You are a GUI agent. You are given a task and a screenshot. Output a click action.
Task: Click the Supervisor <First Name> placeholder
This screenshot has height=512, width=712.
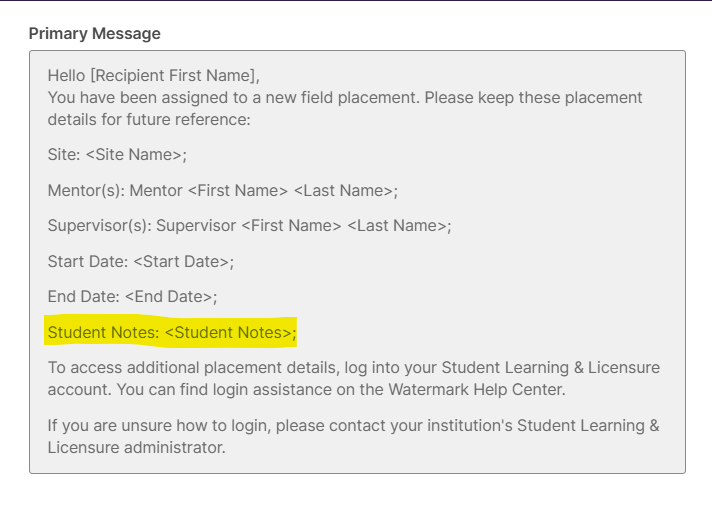[x=291, y=226]
